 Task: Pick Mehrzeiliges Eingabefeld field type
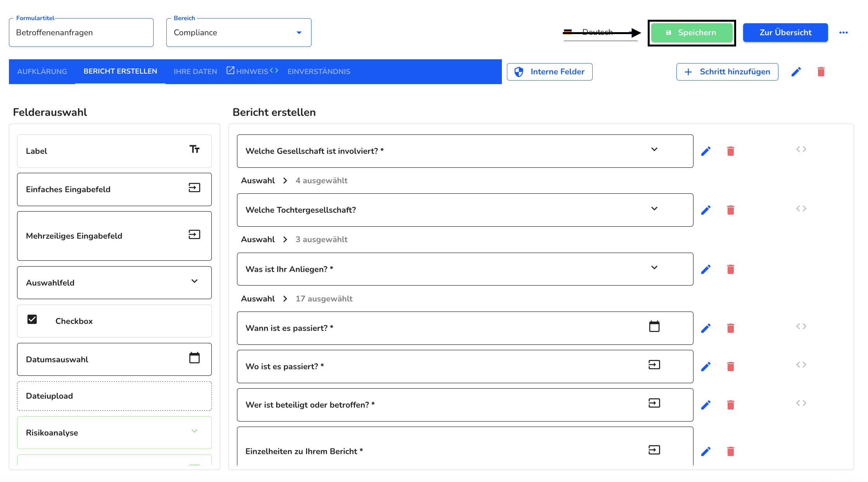tap(114, 236)
